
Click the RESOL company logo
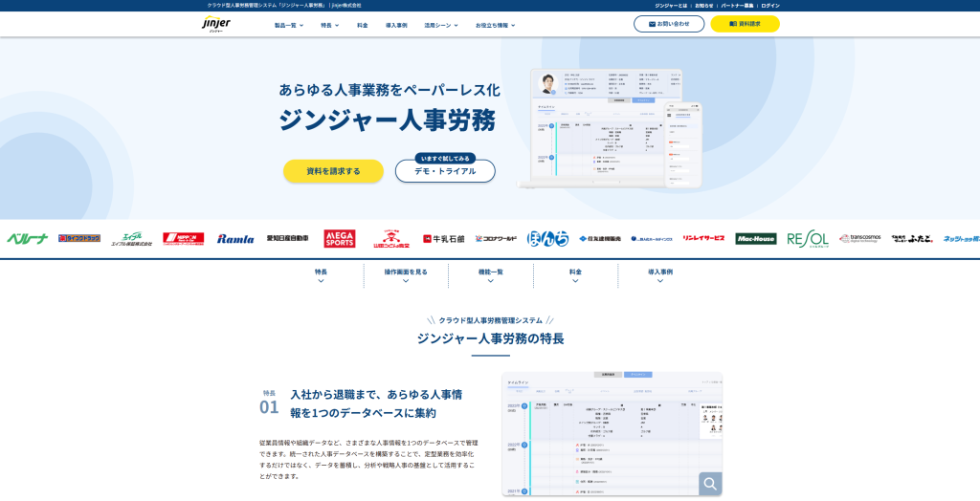[807, 239]
